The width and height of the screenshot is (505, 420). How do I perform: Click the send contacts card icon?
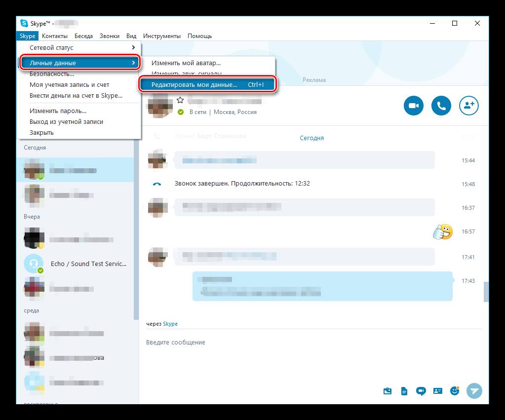point(437,391)
